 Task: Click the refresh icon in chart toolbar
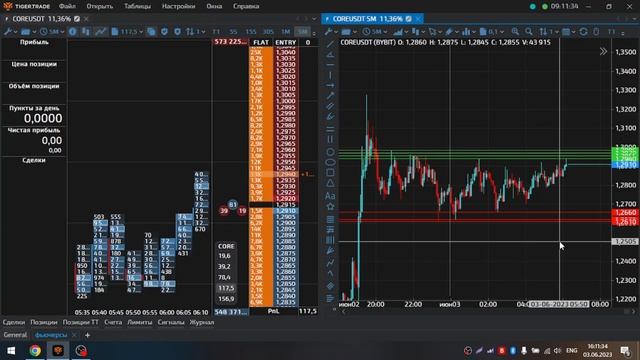(584, 31)
